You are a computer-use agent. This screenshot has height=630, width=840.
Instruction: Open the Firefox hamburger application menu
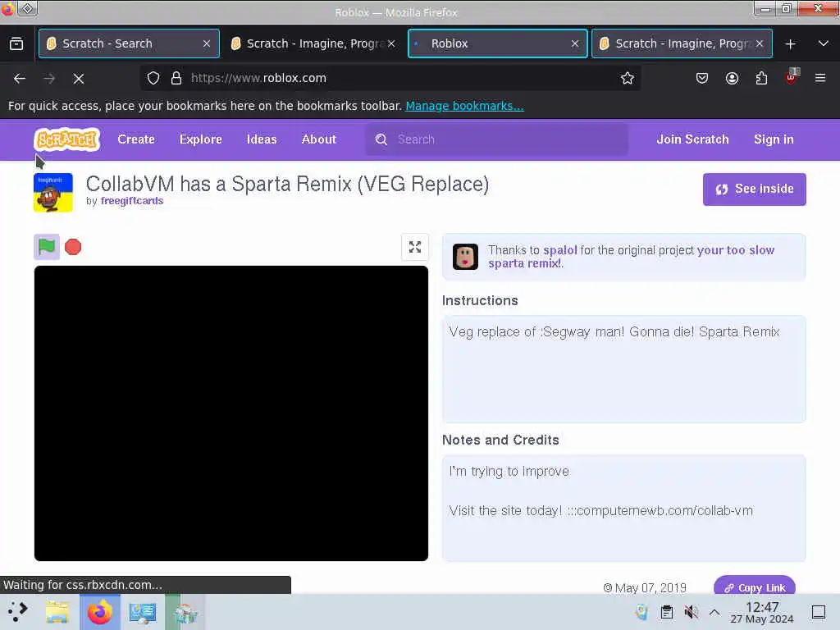(820, 78)
